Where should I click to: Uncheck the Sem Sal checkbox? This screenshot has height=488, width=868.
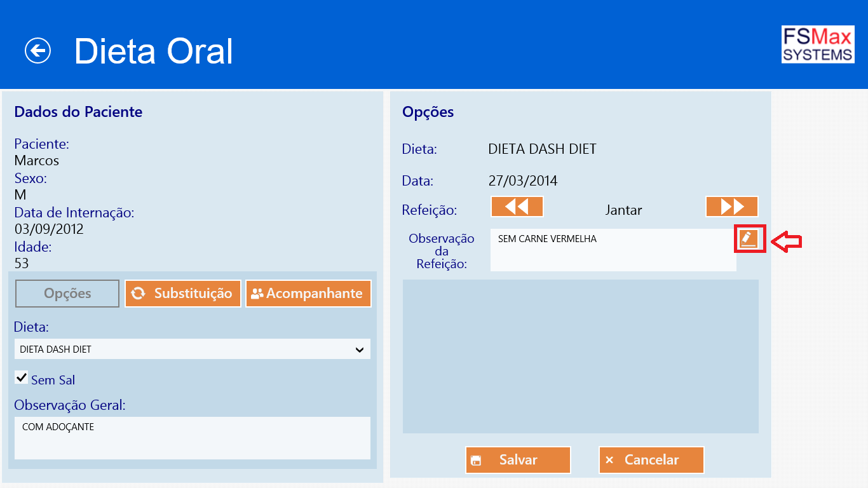21,377
